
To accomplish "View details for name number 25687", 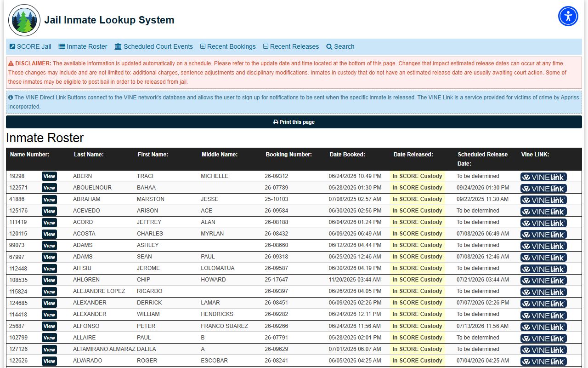I will [49, 326].
